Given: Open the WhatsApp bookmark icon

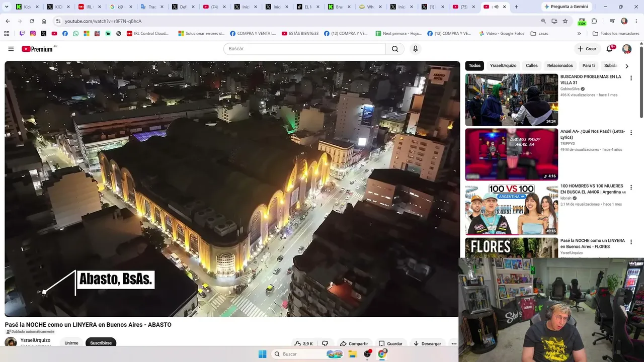Looking at the screenshot, I should point(75,34).
